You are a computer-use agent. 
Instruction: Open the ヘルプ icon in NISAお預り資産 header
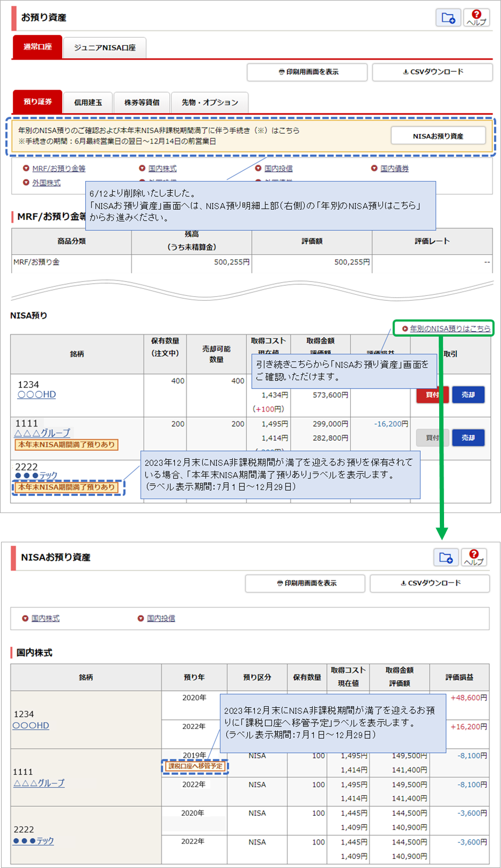474,557
